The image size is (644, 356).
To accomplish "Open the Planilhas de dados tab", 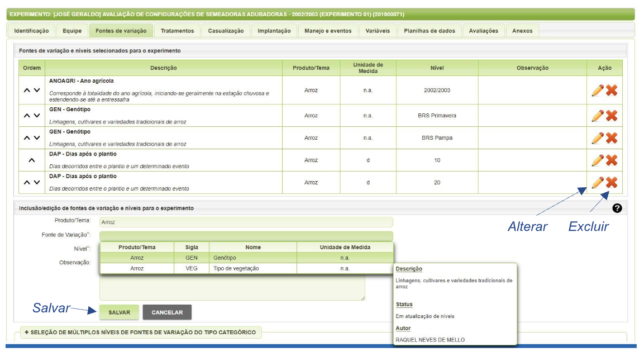I will (429, 31).
